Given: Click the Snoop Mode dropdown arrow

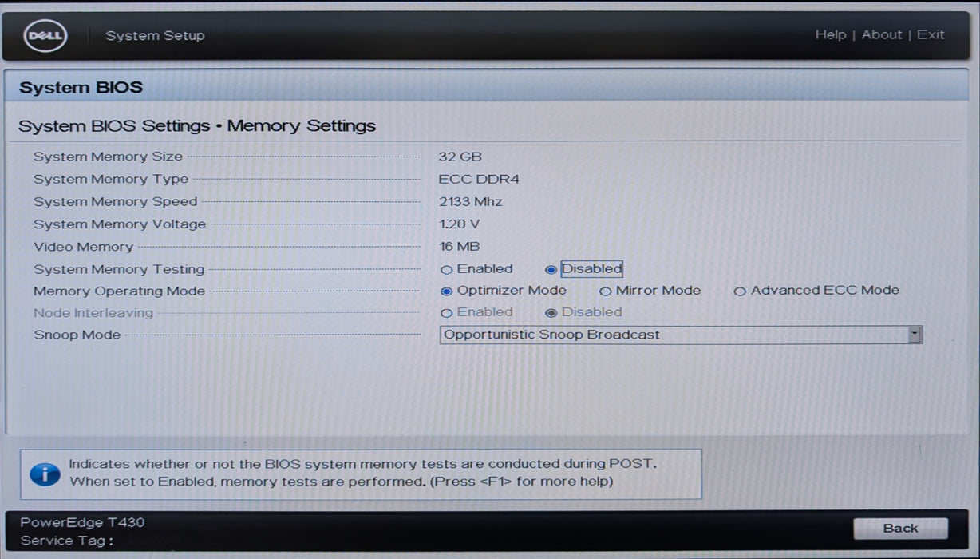Looking at the screenshot, I should (915, 335).
